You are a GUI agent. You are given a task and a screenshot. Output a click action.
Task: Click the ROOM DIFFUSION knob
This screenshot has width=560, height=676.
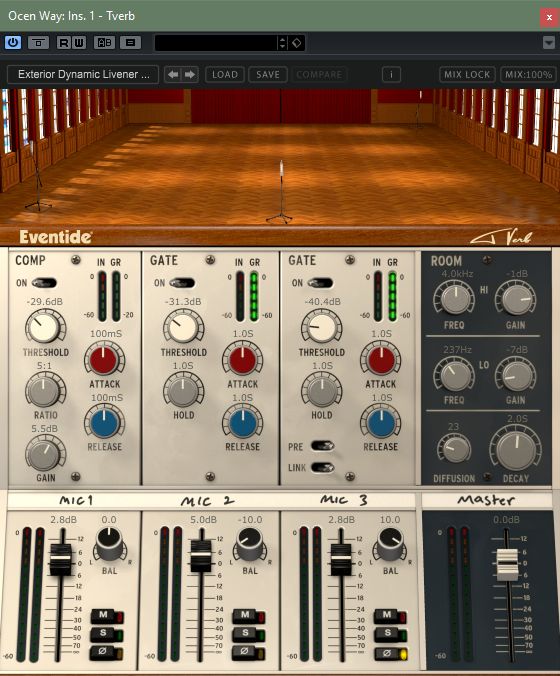point(454,448)
